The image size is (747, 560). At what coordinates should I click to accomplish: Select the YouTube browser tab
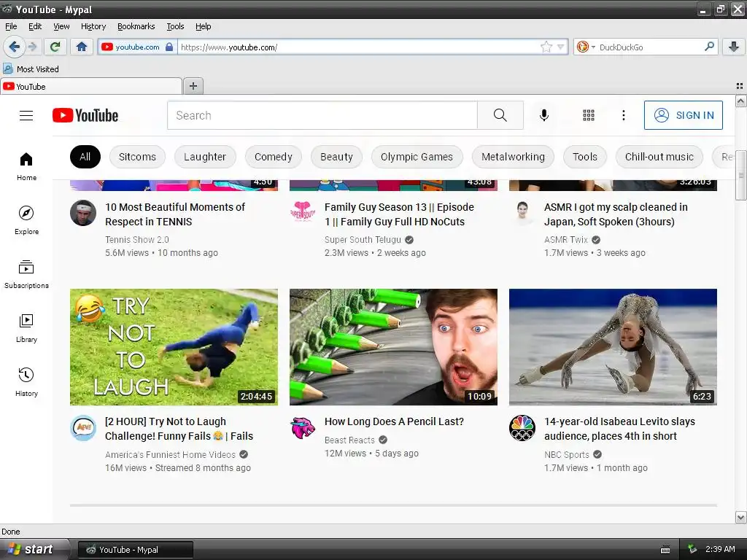(x=91, y=86)
